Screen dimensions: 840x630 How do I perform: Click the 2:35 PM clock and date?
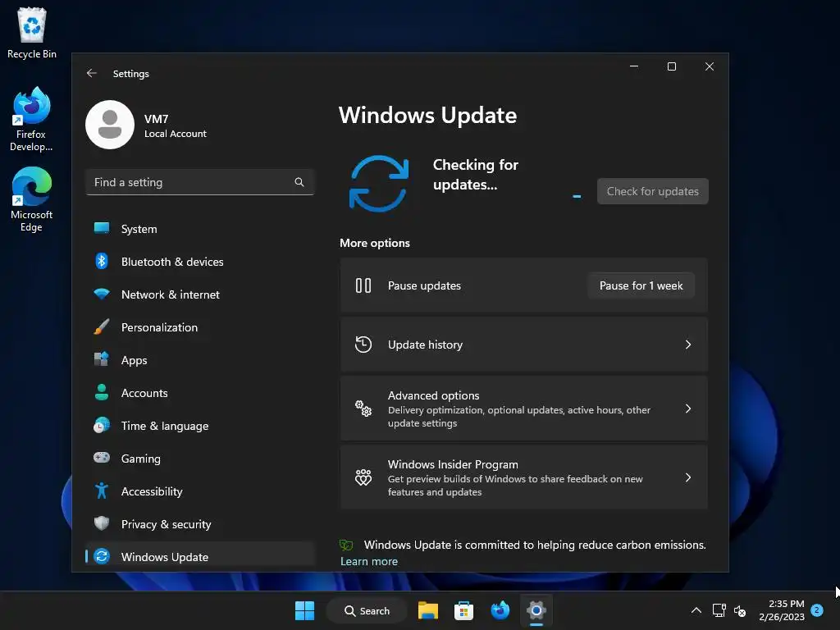click(782, 610)
